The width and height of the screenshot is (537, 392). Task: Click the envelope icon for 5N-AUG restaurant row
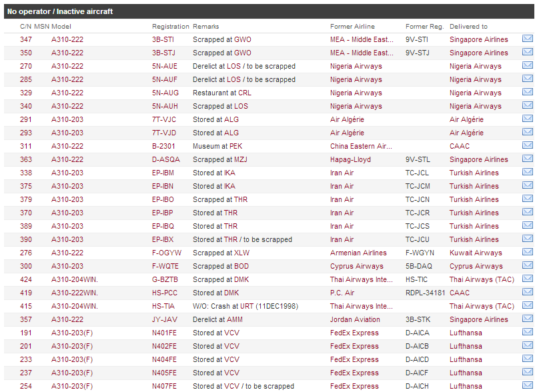pyautogui.click(x=527, y=92)
